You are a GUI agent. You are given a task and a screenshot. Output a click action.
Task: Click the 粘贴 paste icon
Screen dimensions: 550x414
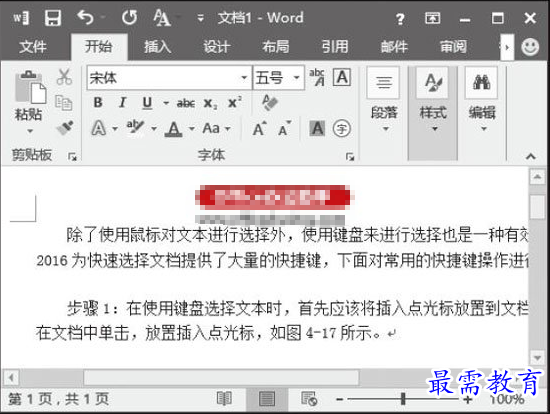tap(30, 88)
